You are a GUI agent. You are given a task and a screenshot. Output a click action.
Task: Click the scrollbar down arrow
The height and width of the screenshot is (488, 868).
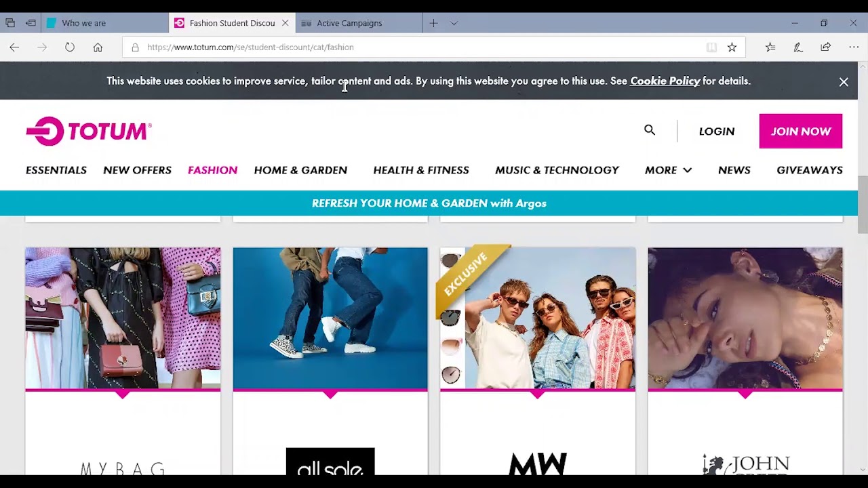(x=863, y=470)
